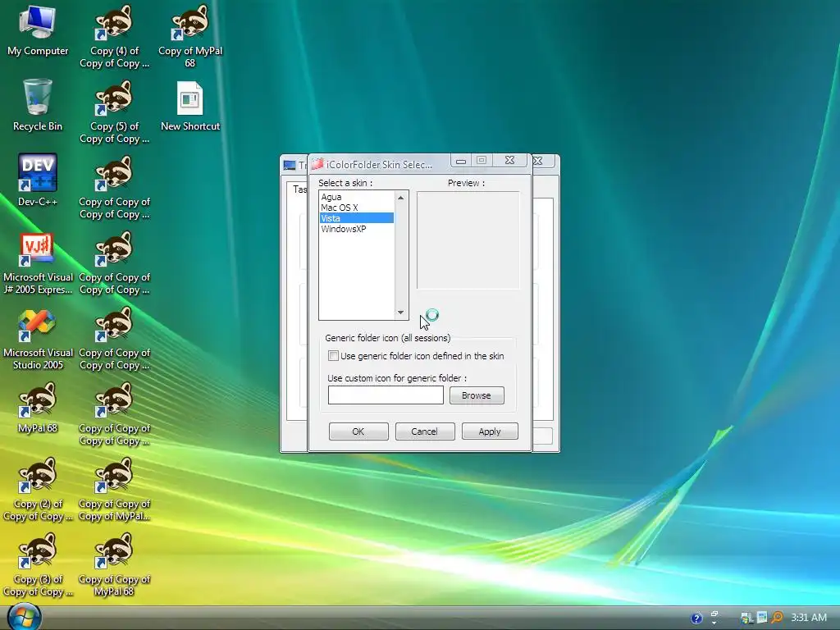Choose the Vista skin
This screenshot has height=630, width=840.
pos(357,218)
